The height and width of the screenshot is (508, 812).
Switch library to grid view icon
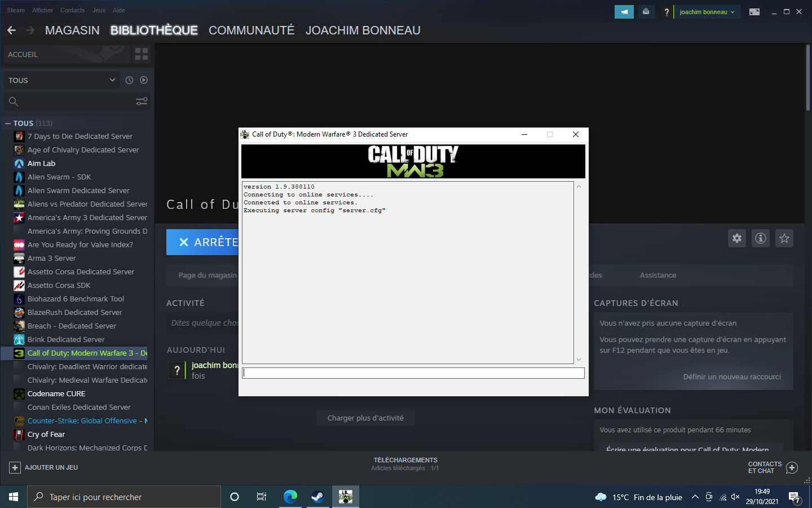coord(142,54)
